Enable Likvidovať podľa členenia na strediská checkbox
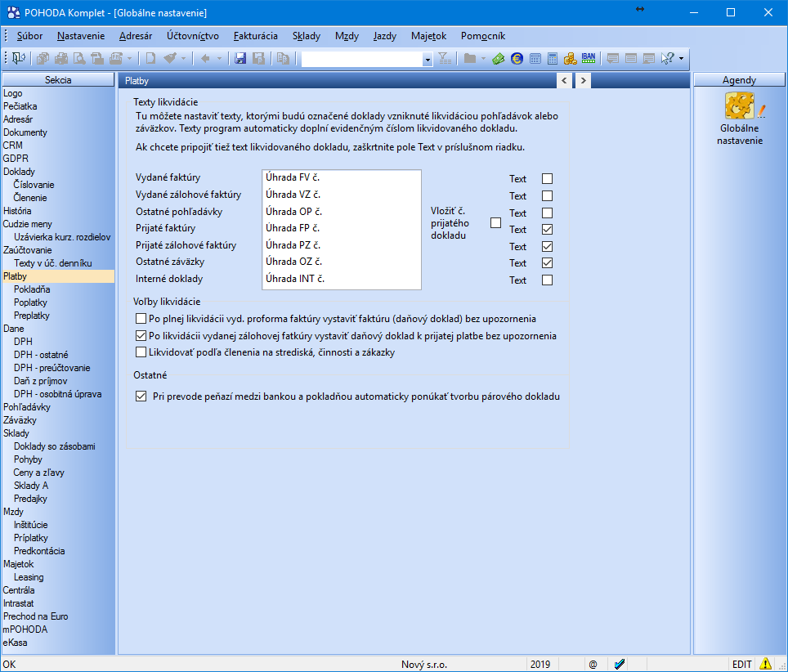 141,352
